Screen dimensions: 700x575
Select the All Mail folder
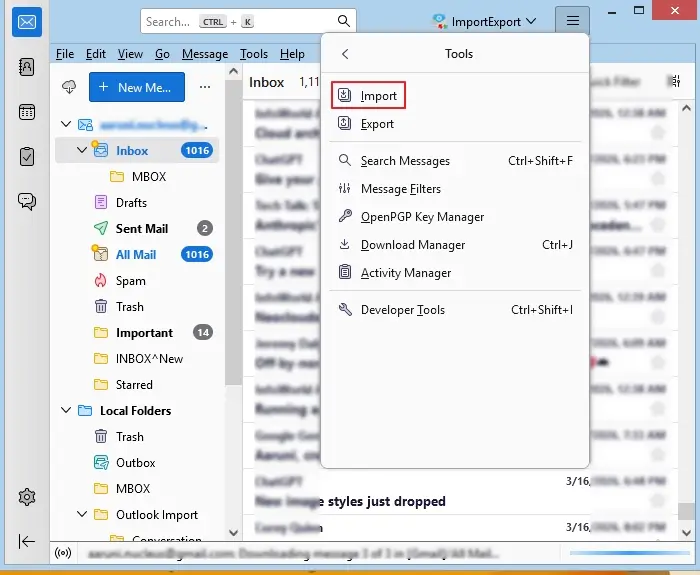tap(137, 254)
